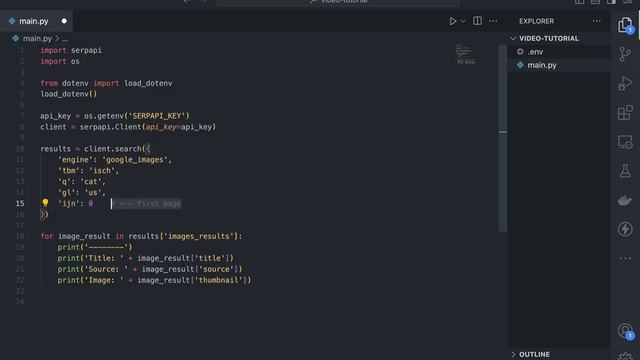Click the 'load_dotenv()' call line
This screenshot has height=360, width=640.
click(69, 94)
